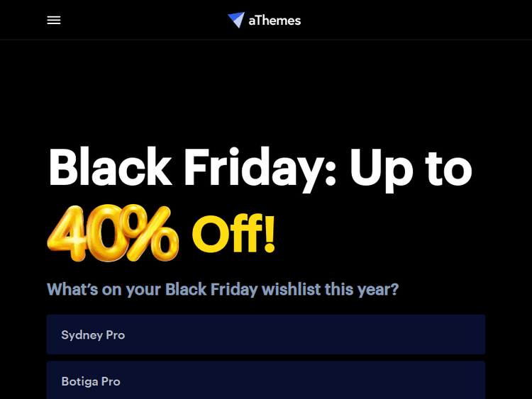This screenshot has height=399, width=532.
Task: Click the aThemes wordmark text
Action: click(275, 21)
